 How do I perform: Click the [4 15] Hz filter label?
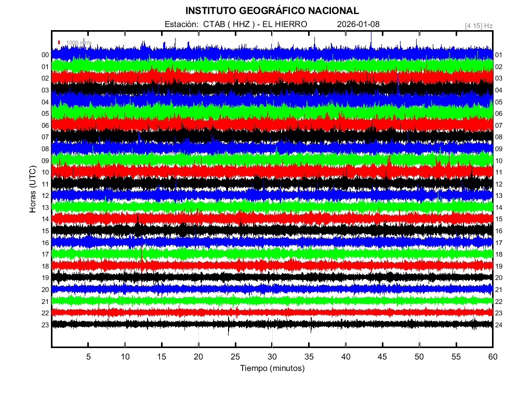[x=478, y=25]
